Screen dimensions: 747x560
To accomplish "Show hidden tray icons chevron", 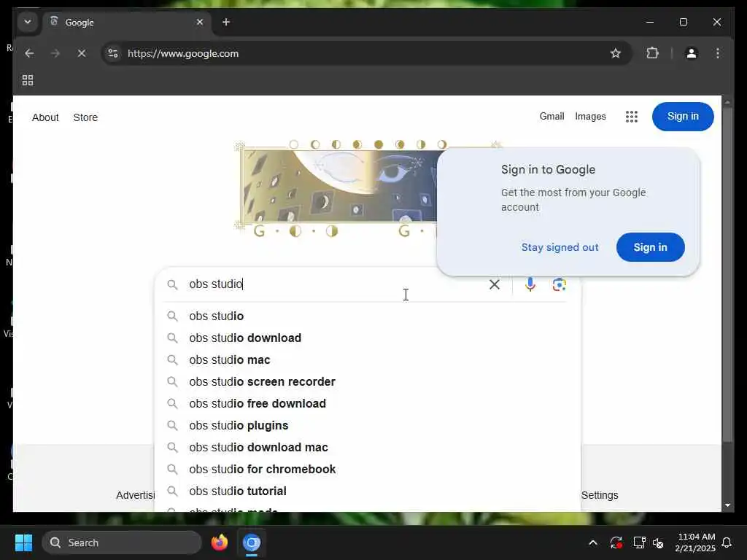I will point(592,542).
